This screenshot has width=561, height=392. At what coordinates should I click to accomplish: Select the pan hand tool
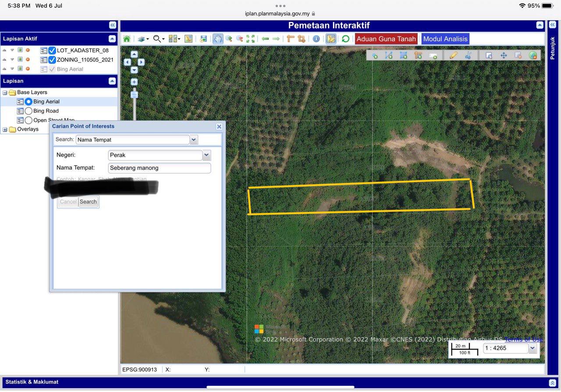click(x=217, y=39)
